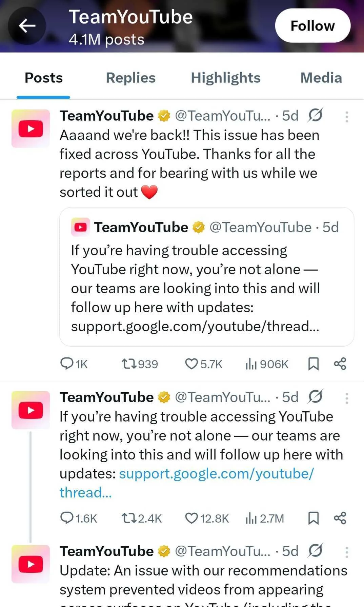View analytics for the top pinned tweet
364x607 pixels.
(251, 364)
